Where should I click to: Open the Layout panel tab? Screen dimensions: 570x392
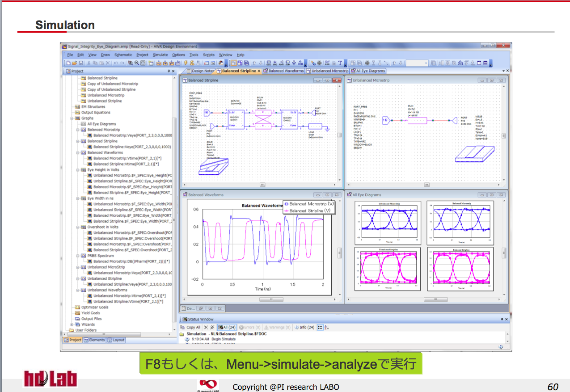pos(116,340)
